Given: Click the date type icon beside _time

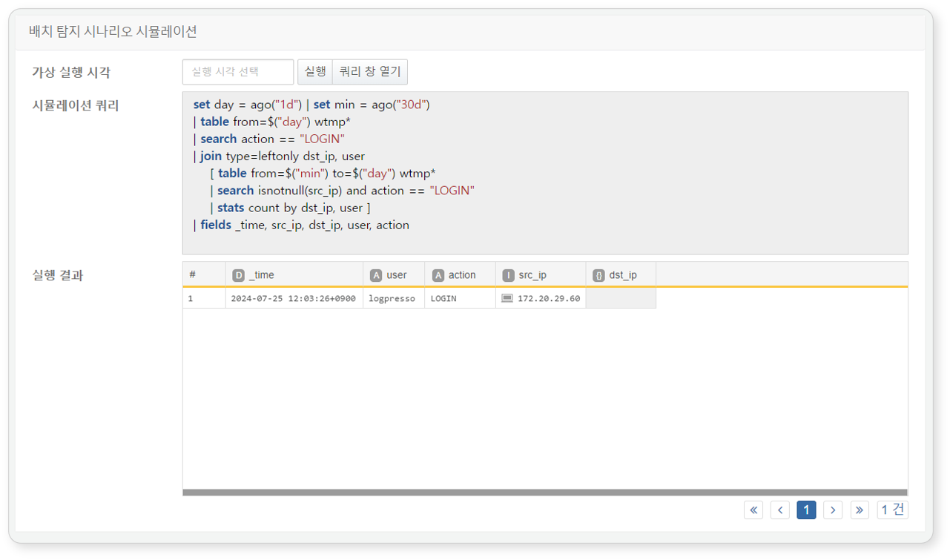Looking at the screenshot, I should (238, 275).
